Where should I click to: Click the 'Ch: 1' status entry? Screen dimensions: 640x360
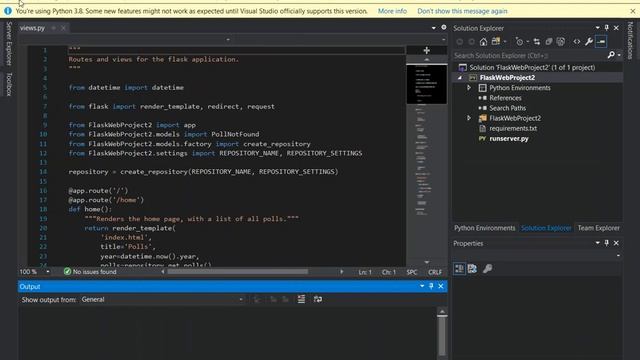tap(389, 272)
